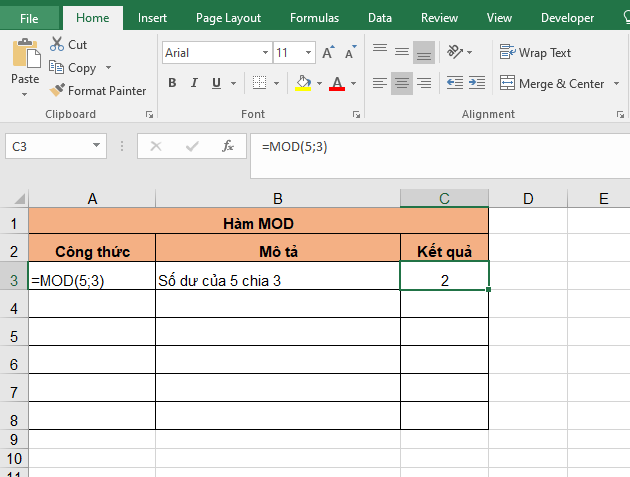Open the Arial font name dropdown
The width and height of the screenshot is (630, 477).
[x=265, y=53]
